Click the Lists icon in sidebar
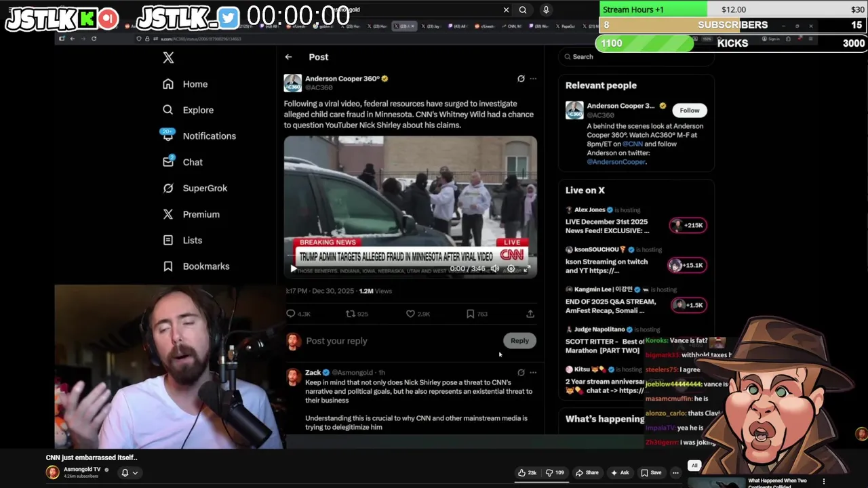The image size is (868, 488). [x=168, y=240]
